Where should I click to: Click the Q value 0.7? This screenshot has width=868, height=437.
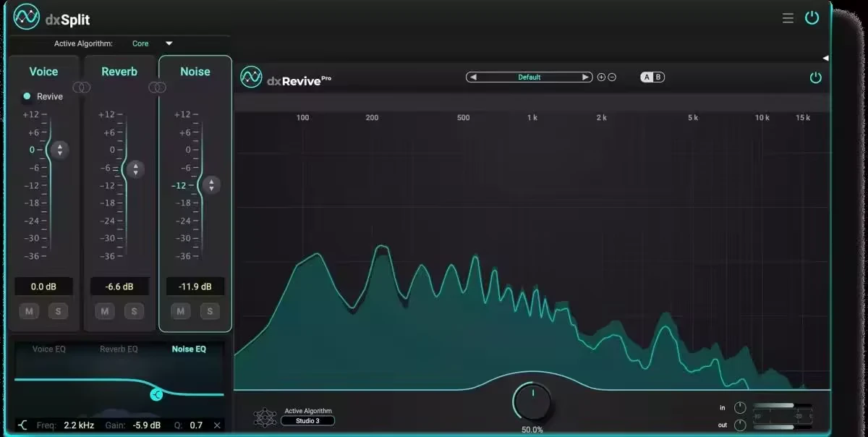point(196,425)
